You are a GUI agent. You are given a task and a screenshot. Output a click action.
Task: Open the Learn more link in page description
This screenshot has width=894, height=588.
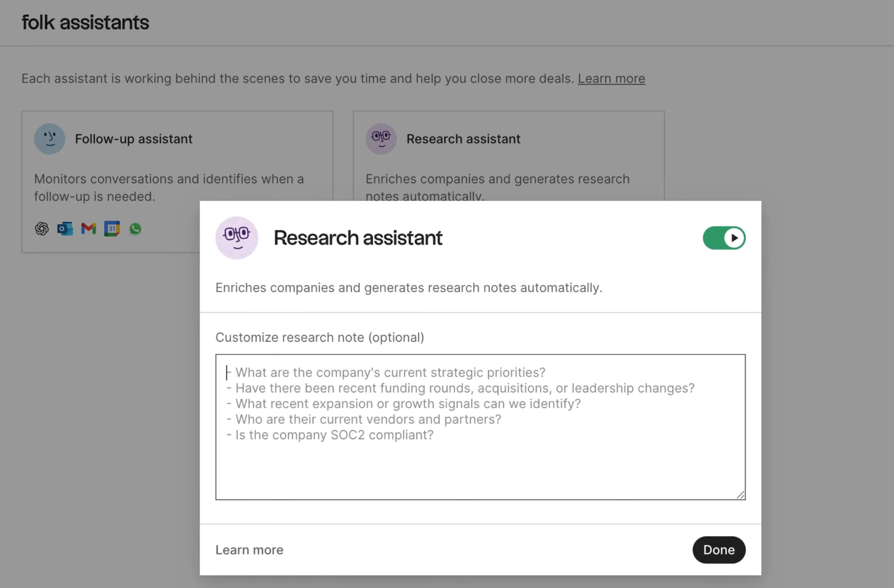612,79
